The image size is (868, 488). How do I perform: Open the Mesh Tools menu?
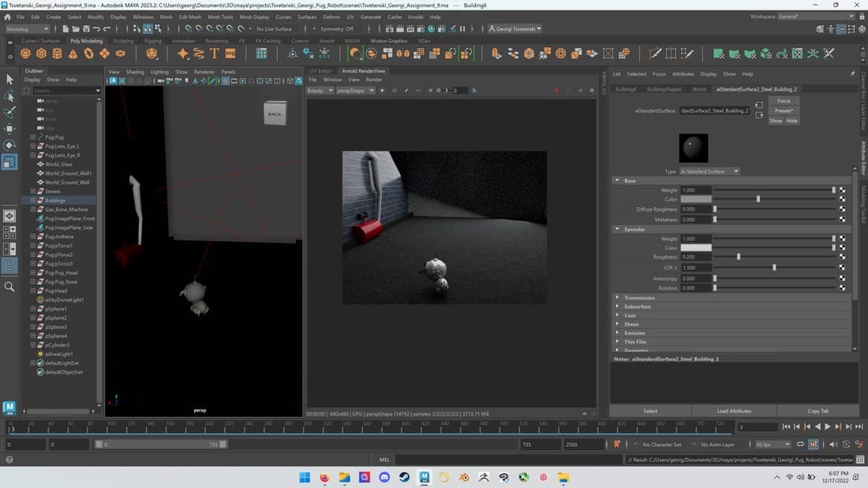point(220,17)
